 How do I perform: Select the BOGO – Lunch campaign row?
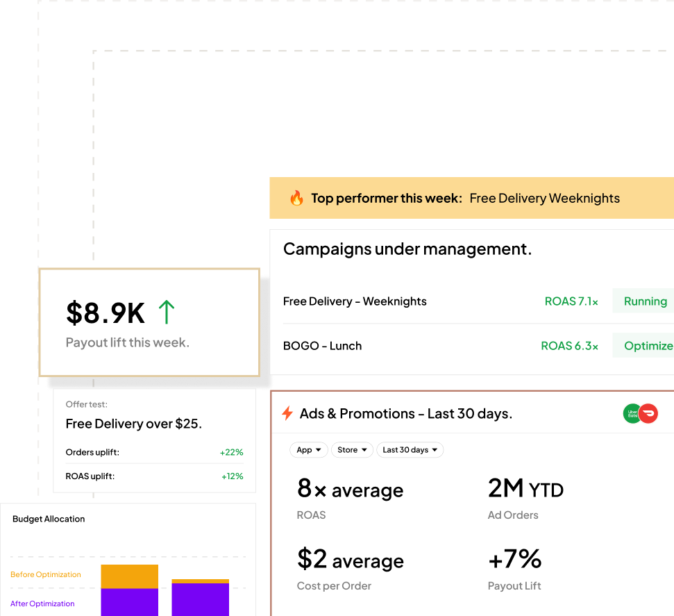point(322,346)
